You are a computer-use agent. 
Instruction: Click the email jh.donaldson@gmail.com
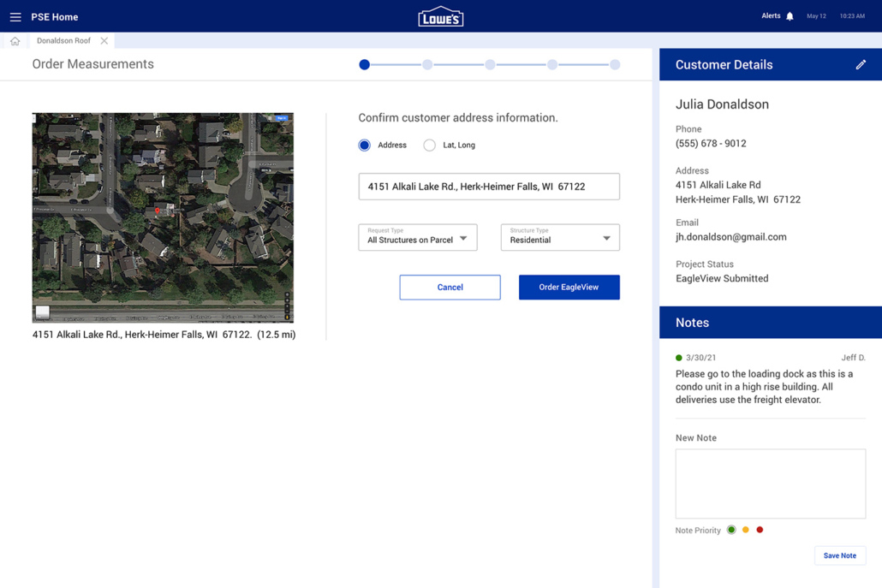(730, 237)
